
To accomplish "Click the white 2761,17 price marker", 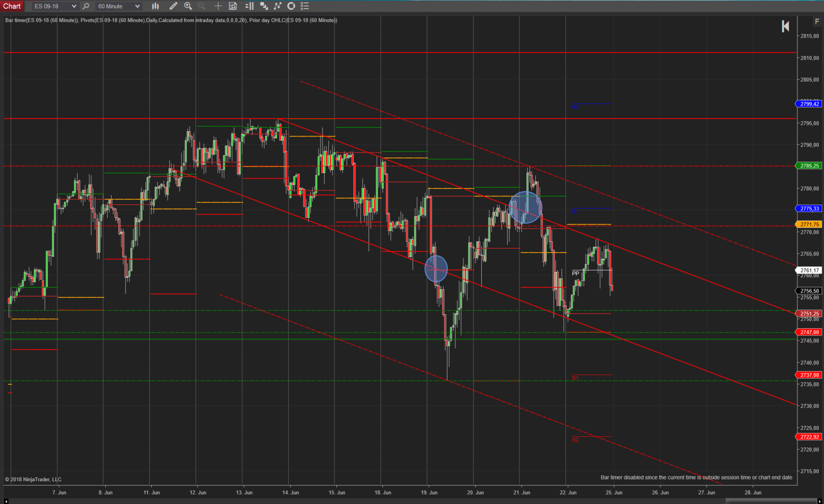I will coord(809,270).
